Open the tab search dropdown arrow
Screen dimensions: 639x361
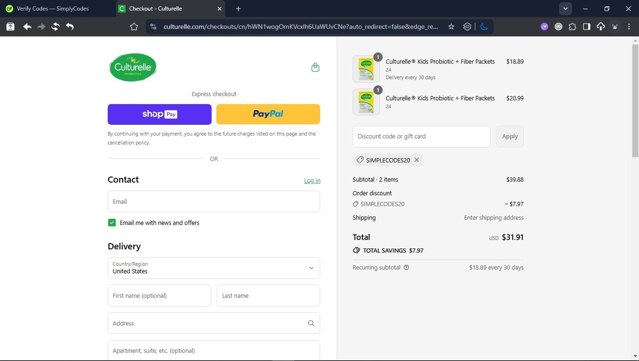pyautogui.click(x=565, y=9)
